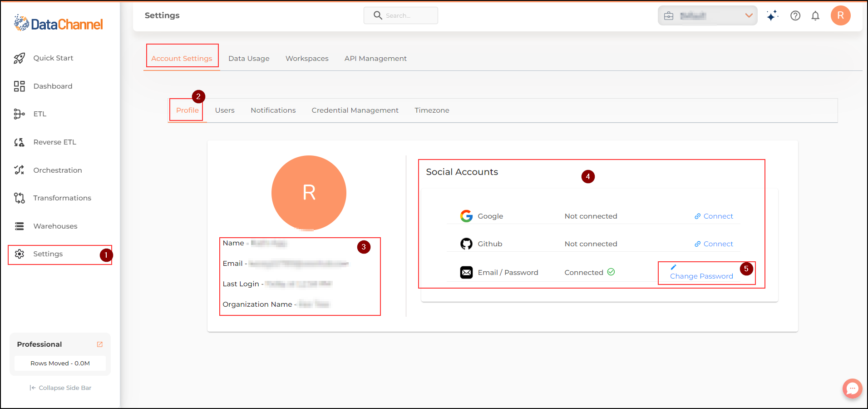Click the Connected status text
Image resolution: width=868 pixels, height=409 pixels.
(x=583, y=273)
